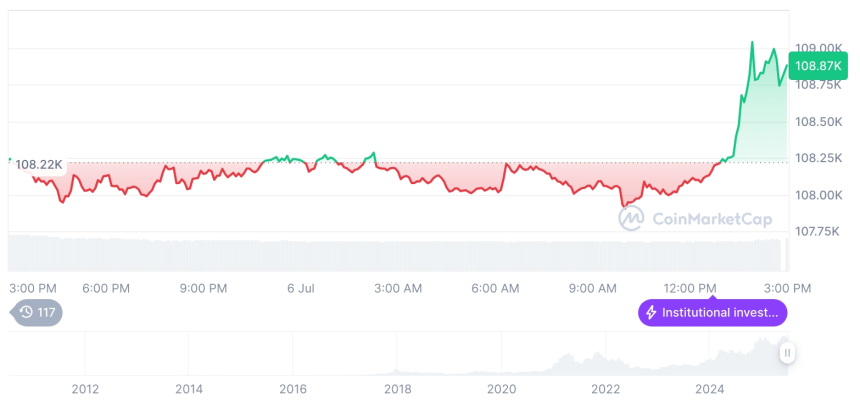Click the 108.22K opening price label
The height and width of the screenshot is (401, 860).
(40, 164)
